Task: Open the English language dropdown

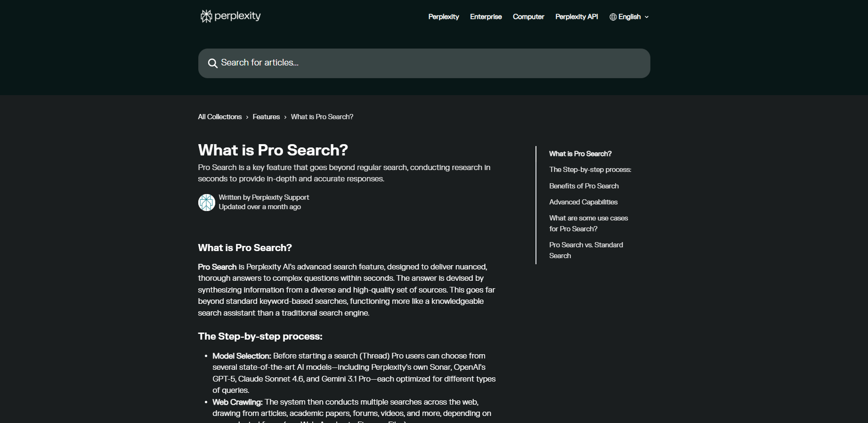Action: click(x=629, y=17)
